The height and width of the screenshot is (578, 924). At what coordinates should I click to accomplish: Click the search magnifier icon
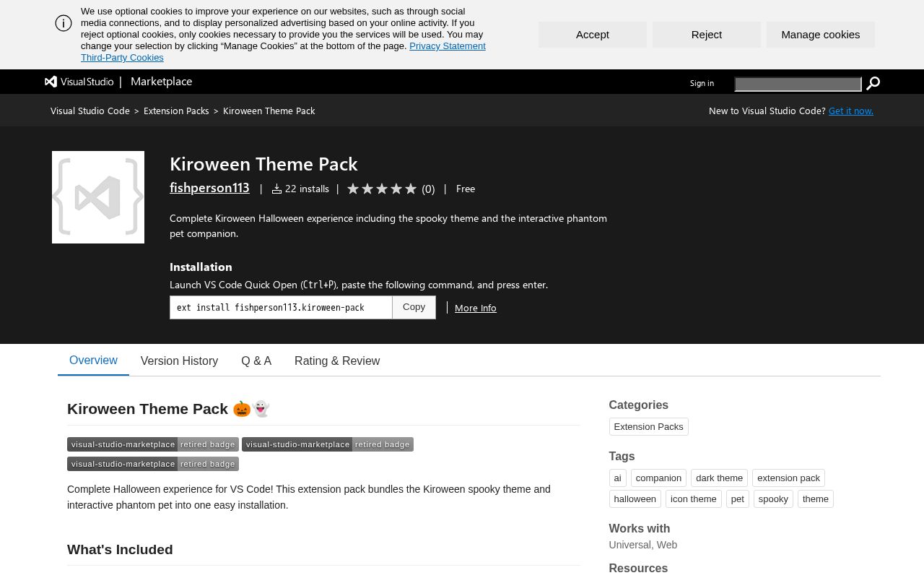point(873,83)
